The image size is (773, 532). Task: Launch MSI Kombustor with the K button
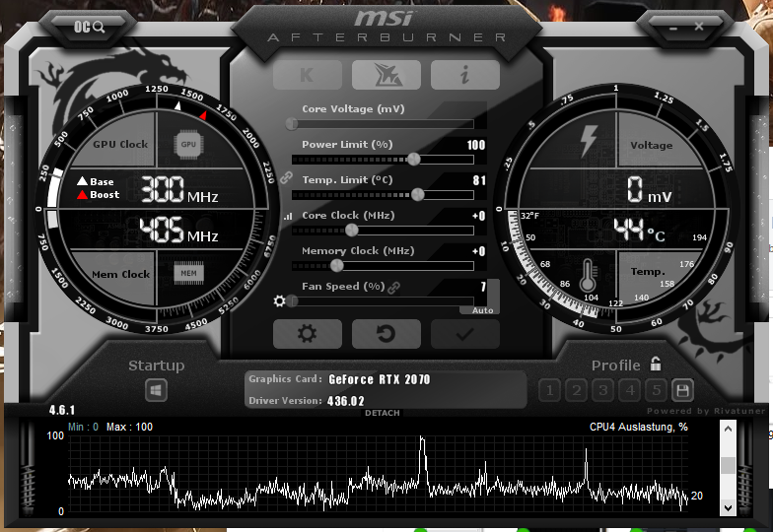coord(308,75)
